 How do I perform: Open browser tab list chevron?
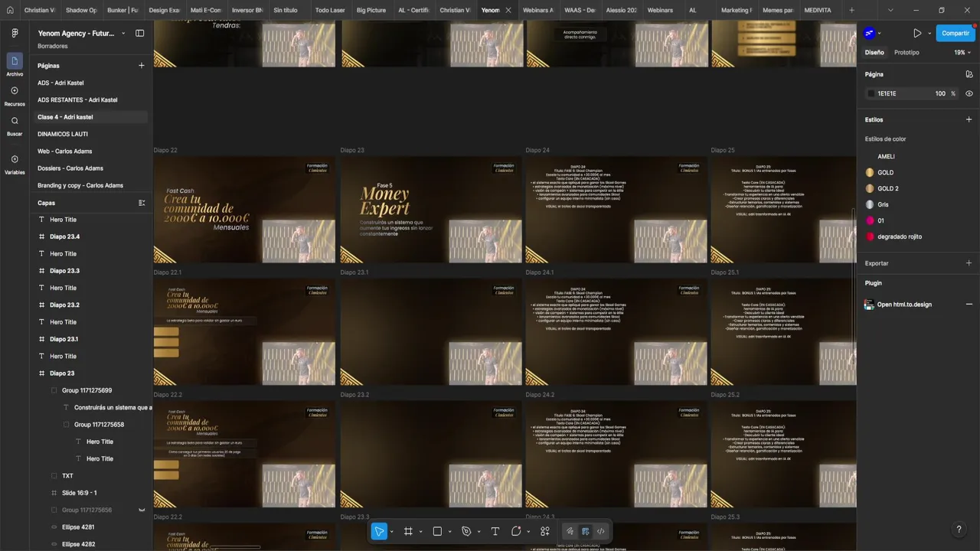(x=890, y=10)
